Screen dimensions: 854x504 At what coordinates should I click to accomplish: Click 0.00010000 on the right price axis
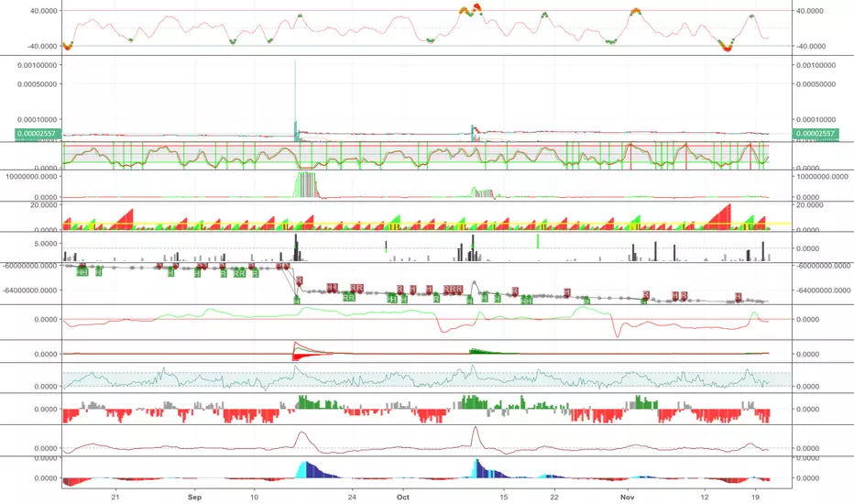coord(816,119)
